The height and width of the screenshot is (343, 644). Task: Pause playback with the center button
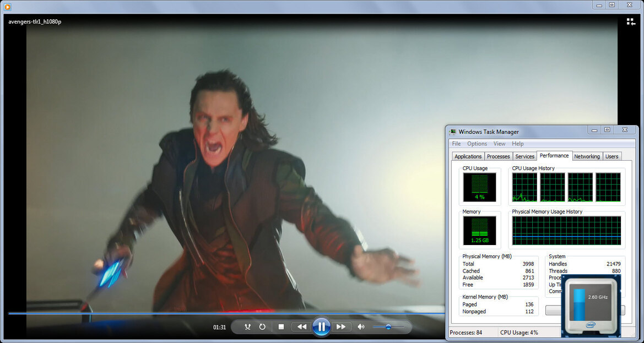322,326
